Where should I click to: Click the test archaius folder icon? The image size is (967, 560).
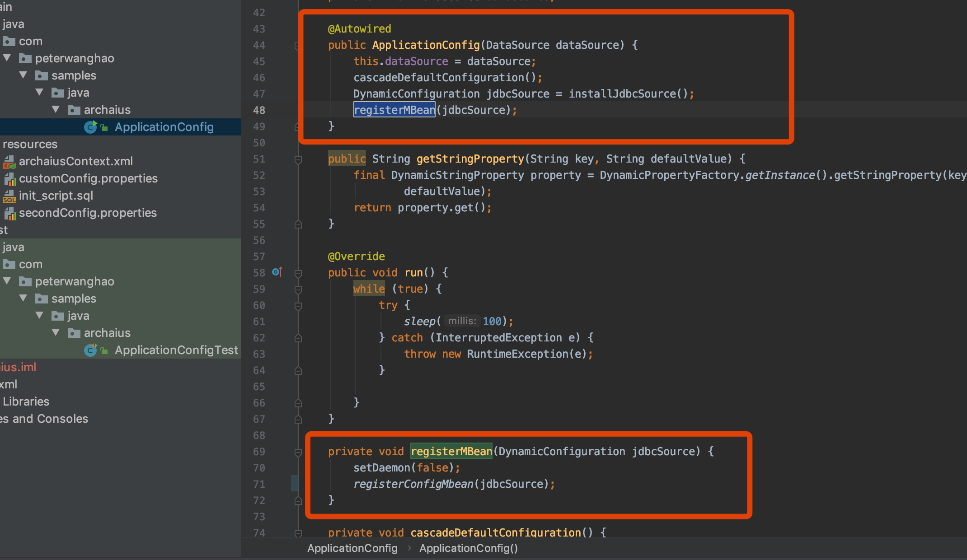coord(74,333)
